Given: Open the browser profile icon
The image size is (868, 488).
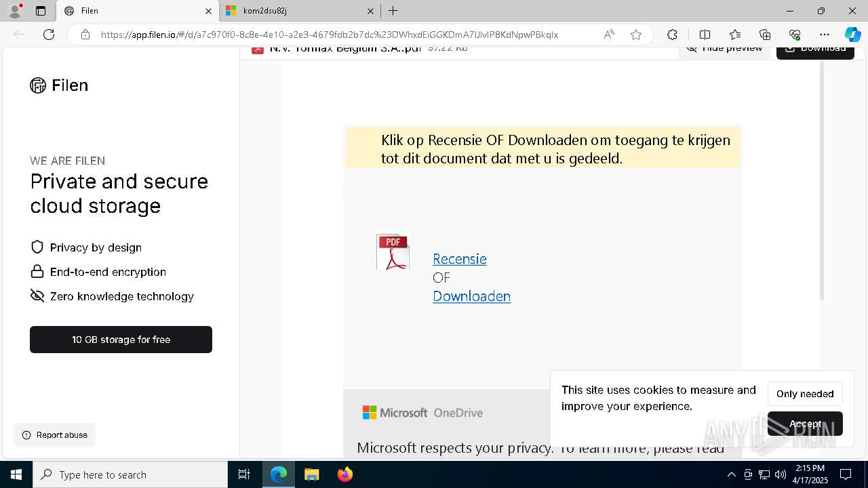Looking at the screenshot, I should (14, 11).
